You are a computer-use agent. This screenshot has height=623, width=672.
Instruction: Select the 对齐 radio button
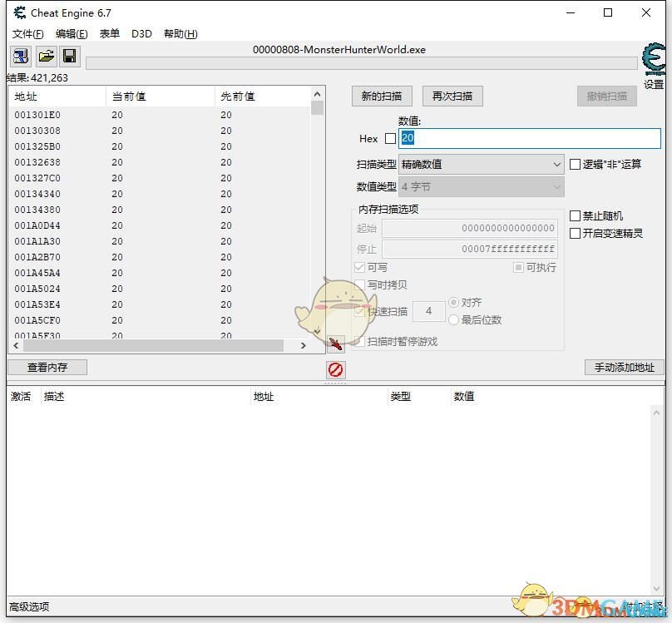(453, 303)
